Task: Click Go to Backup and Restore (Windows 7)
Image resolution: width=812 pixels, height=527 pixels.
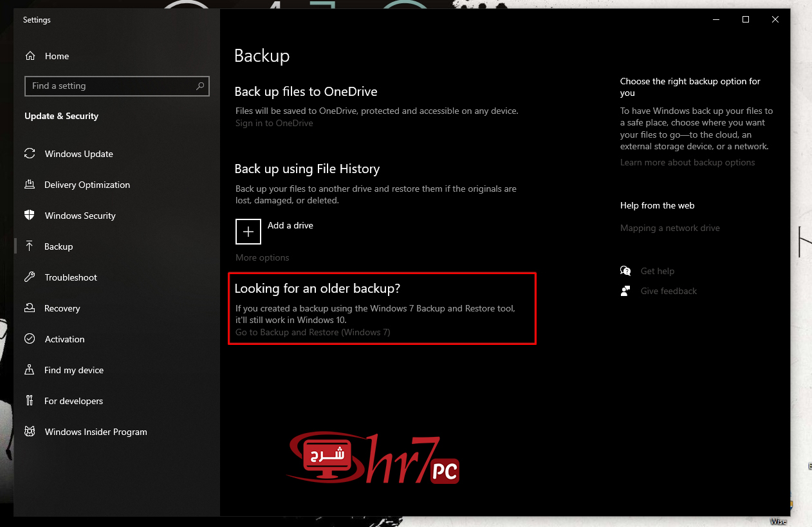Action: (x=313, y=332)
